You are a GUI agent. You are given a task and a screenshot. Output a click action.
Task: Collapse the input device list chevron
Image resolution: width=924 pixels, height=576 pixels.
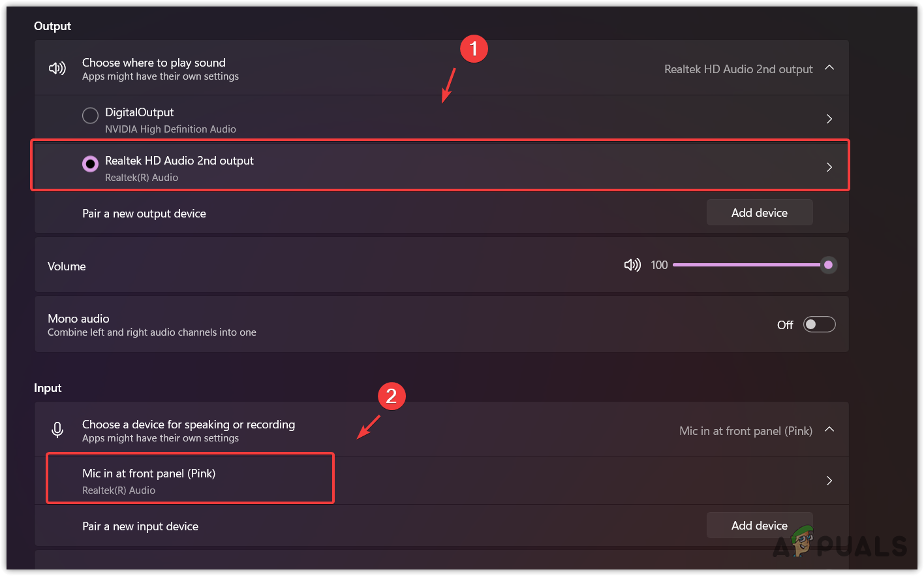[x=829, y=430]
